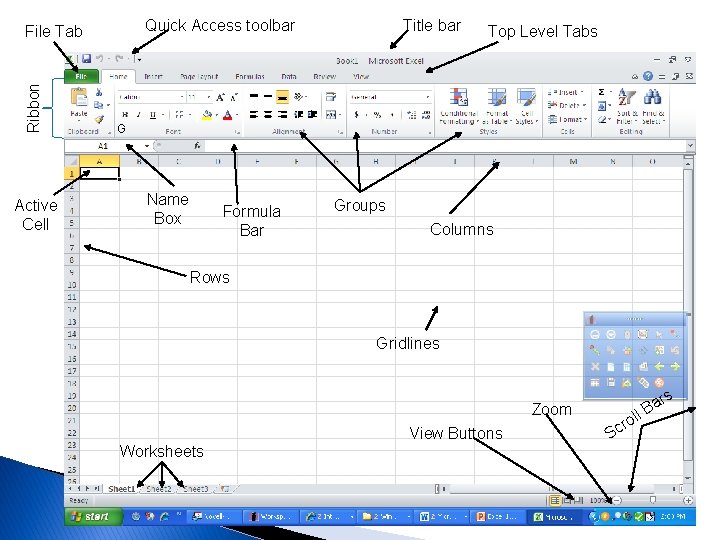Click the Orientation text-angle icon
The image size is (720, 540).
click(x=299, y=96)
